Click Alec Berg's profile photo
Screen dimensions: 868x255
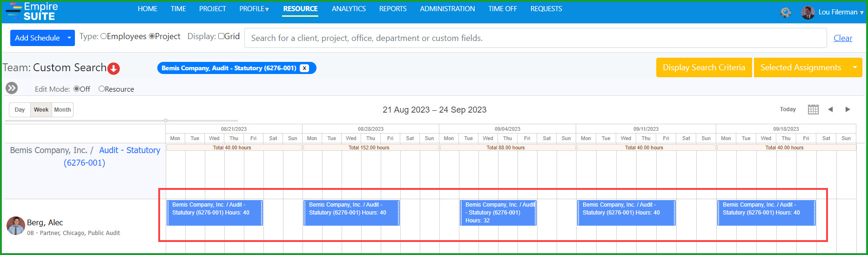pos(16,226)
